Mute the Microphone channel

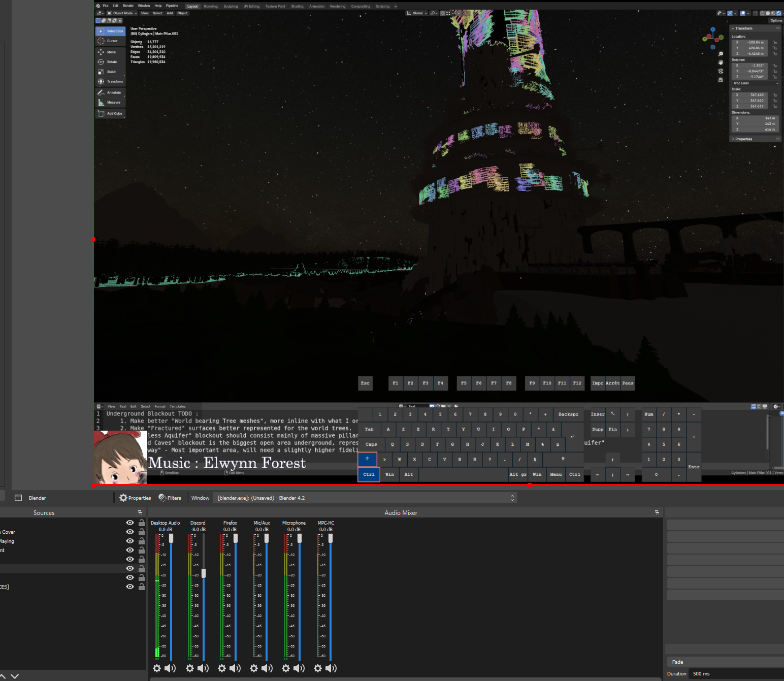tap(299, 668)
